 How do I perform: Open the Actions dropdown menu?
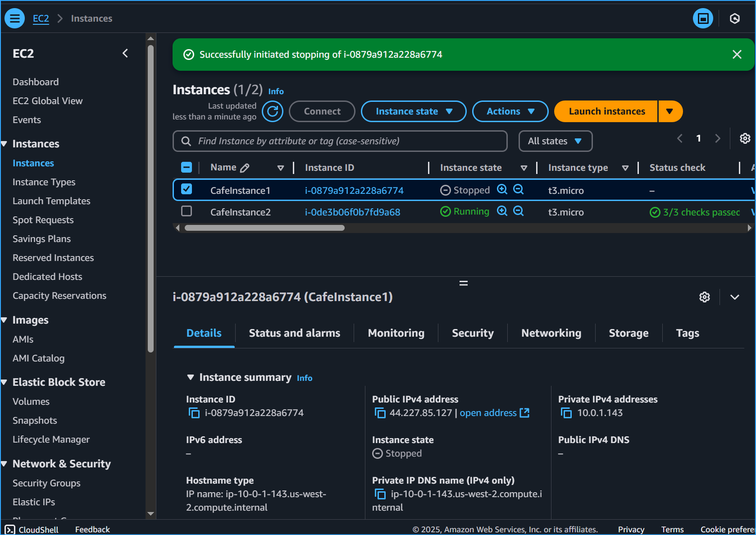coord(510,111)
